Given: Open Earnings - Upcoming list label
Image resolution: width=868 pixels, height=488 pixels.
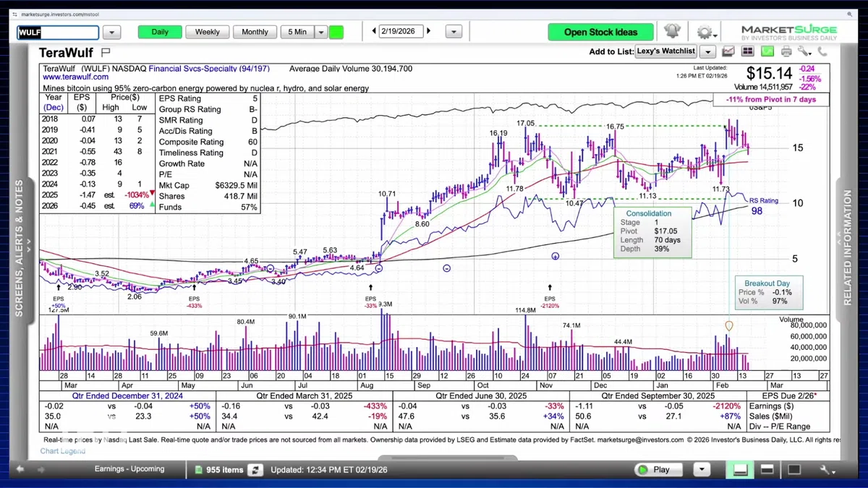Looking at the screenshot, I should 129,469.
